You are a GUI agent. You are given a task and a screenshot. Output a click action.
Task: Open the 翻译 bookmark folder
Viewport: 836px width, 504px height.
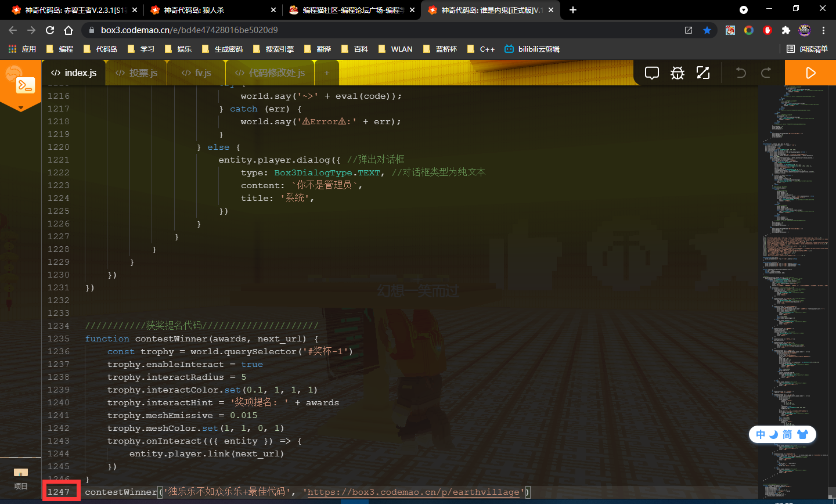tap(318, 49)
